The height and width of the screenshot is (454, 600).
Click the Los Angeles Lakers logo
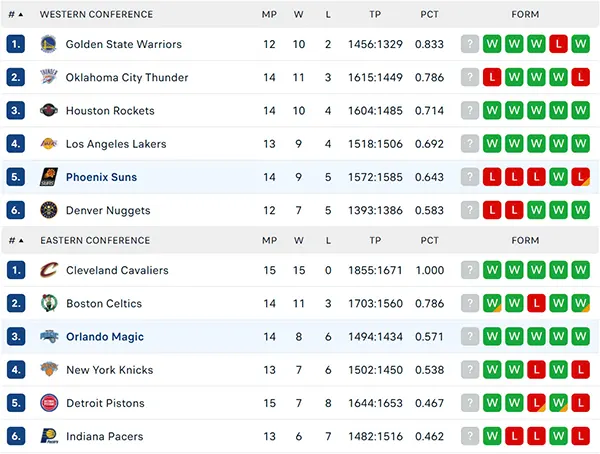pyautogui.click(x=49, y=144)
